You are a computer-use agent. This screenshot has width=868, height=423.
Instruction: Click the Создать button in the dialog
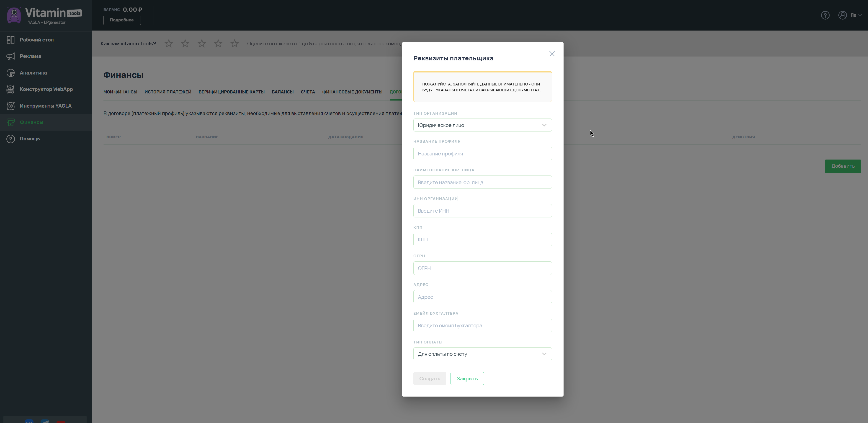click(x=430, y=379)
